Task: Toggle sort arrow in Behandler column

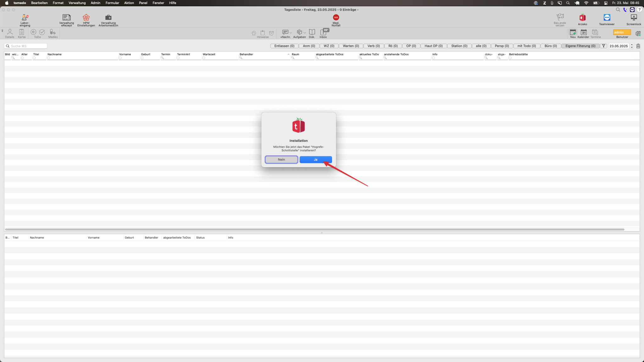Action: click(x=288, y=54)
